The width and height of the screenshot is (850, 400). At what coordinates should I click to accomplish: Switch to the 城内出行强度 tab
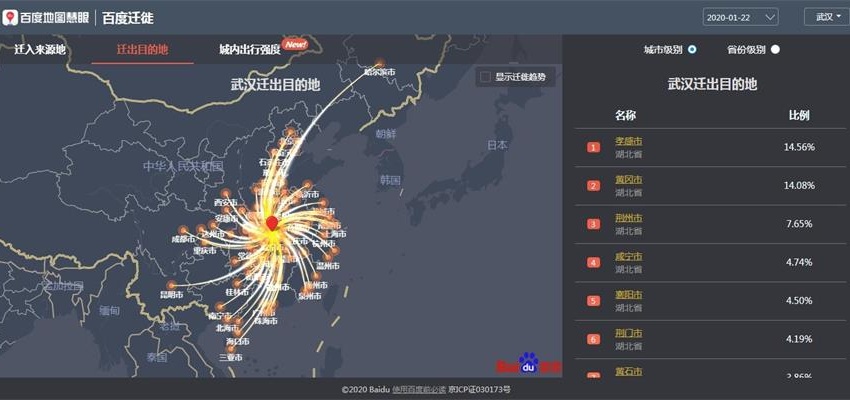[x=250, y=49]
